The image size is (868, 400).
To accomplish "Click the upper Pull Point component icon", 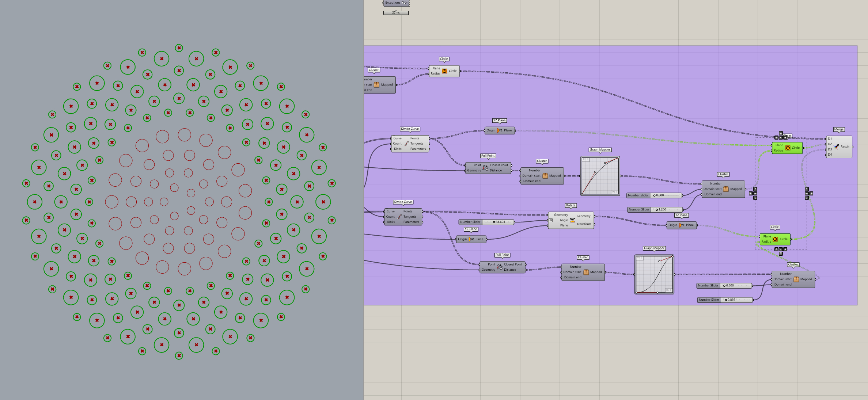I will click(485, 168).
